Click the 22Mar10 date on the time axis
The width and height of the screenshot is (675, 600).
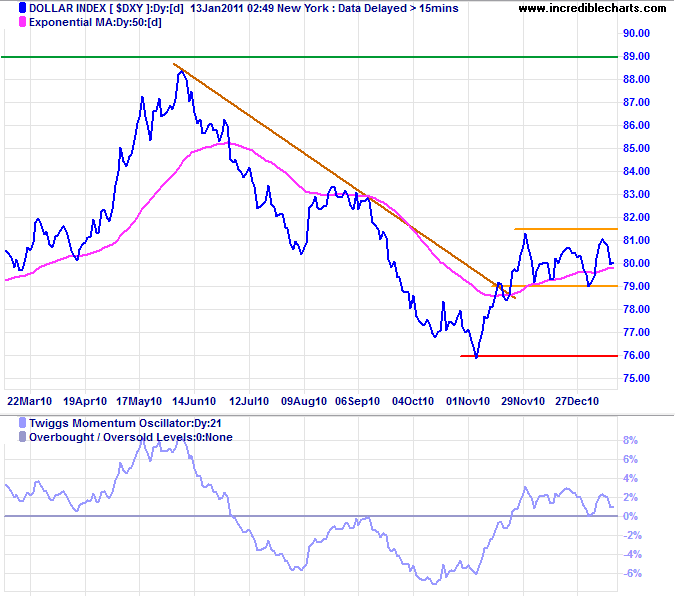[28, 400]
